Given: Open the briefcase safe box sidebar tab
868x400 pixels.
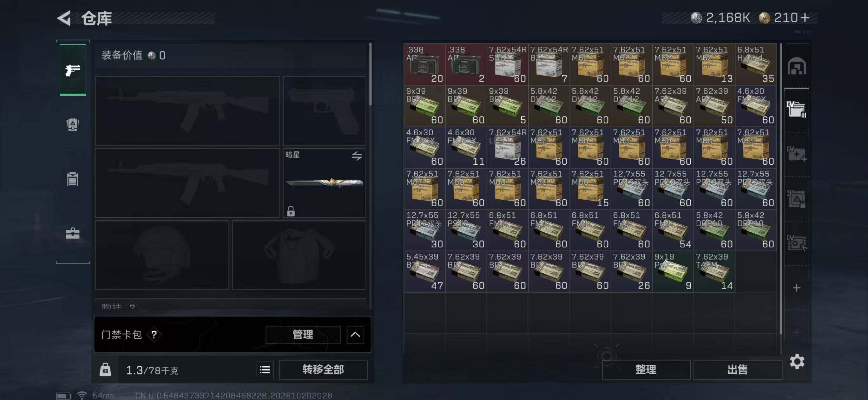Looking at the screenshot, I should [73, 233].
